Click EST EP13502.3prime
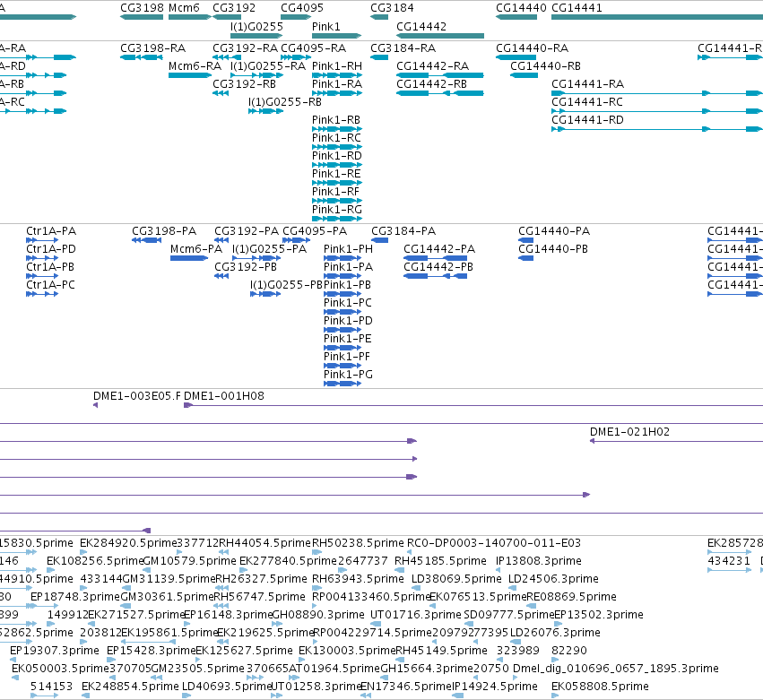763x700 pixels. tap(559, 624)
